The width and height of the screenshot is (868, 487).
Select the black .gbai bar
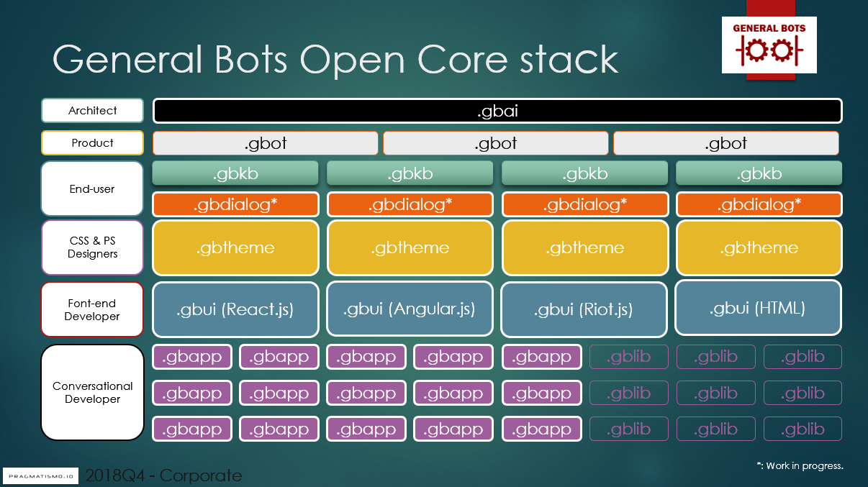click(497, 111)
